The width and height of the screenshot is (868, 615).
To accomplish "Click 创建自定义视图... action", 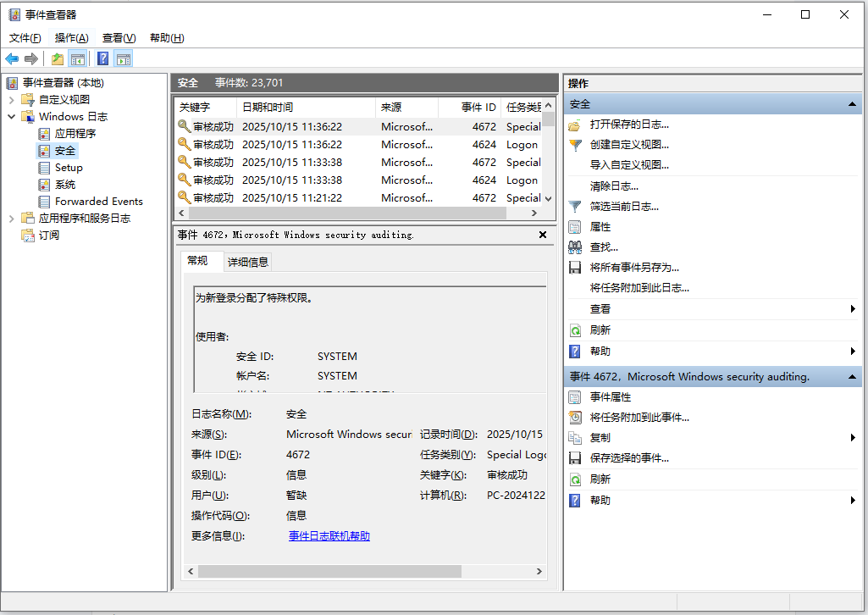I will point(629,145).
